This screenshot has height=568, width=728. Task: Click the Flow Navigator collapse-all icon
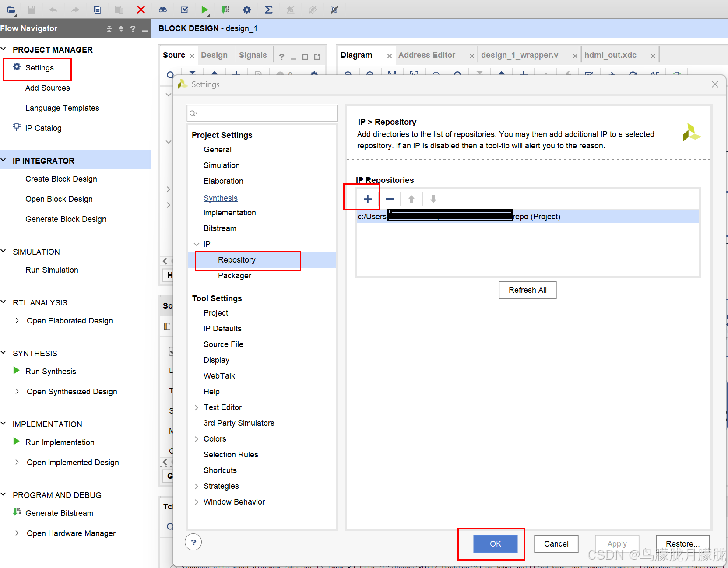(x=109, y=29)
